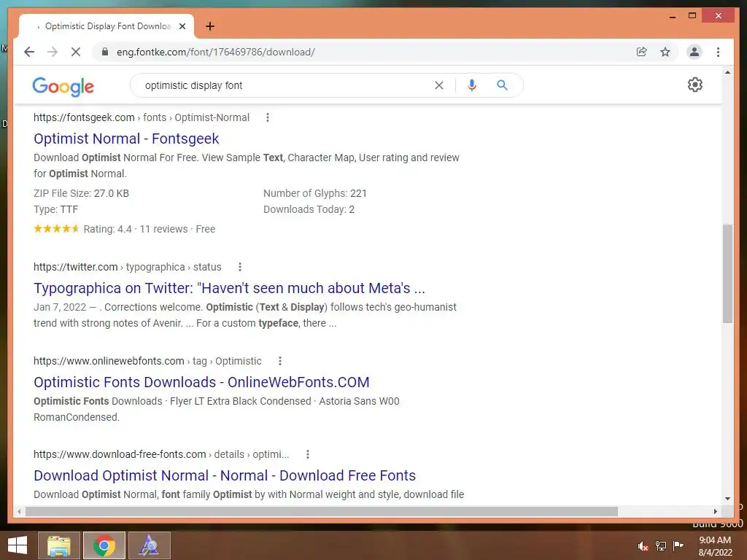This screenshot has height=560, width=747.
Task: Open a new tab
Action: click(210, 26)
